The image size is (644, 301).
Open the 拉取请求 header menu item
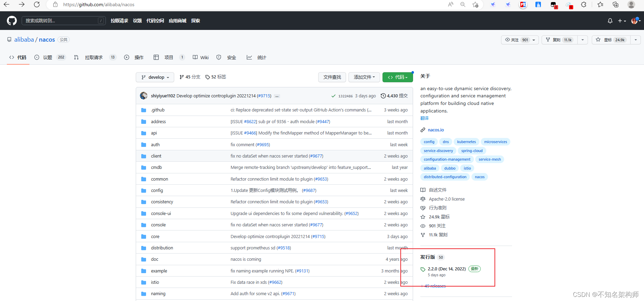119,21
